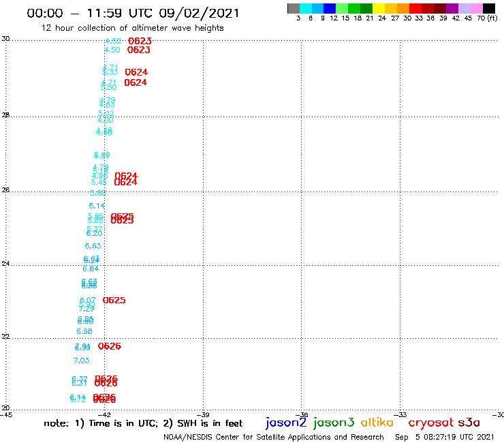504x443 pixels.
Task: Click the 5.88 wave height value
Action: pos(98,193)
